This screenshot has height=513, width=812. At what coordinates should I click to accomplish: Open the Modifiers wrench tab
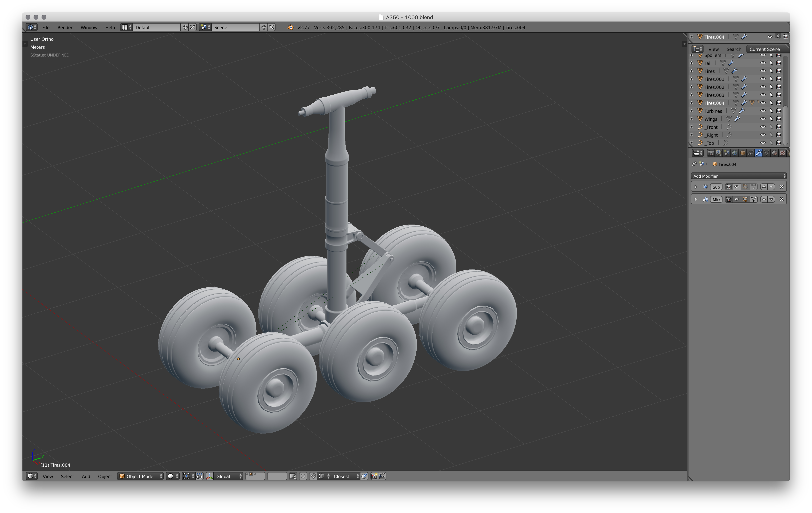tap(759, 153)
